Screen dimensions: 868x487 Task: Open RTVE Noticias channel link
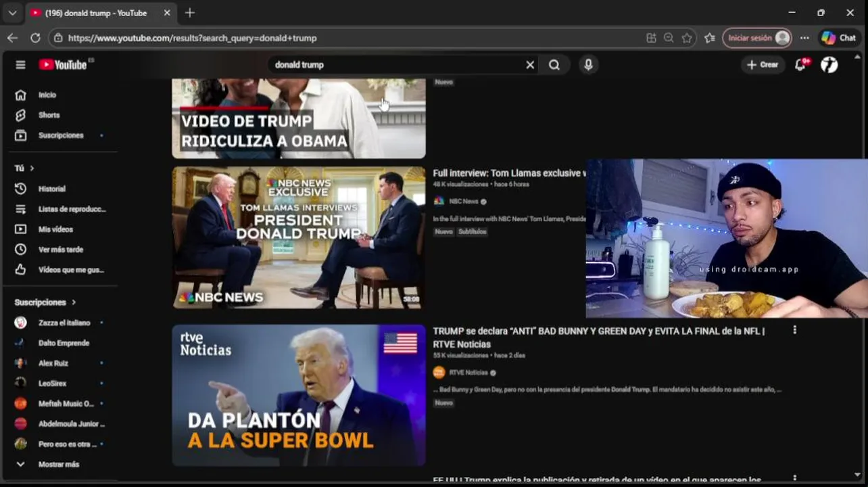(x=468, y=373)
